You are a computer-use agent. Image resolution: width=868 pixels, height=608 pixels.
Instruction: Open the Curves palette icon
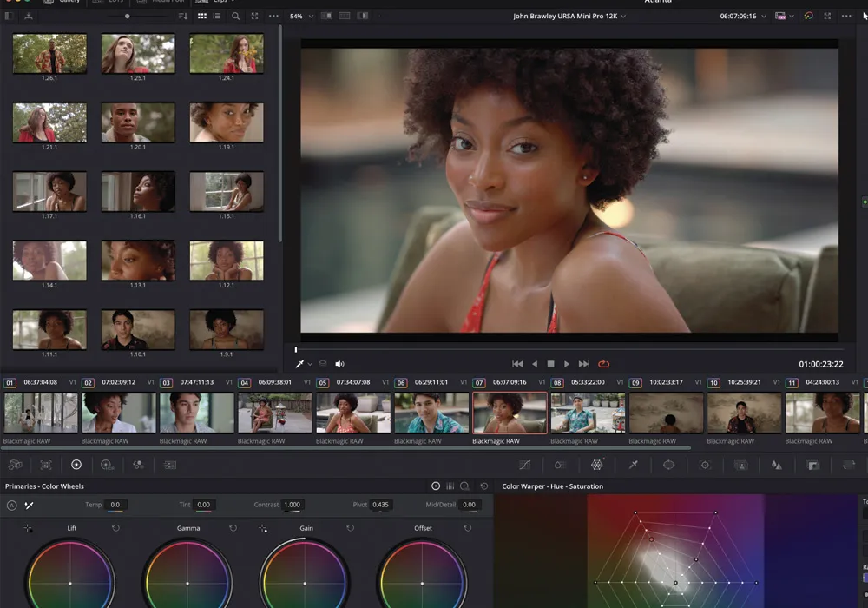(x=525, y=465)
